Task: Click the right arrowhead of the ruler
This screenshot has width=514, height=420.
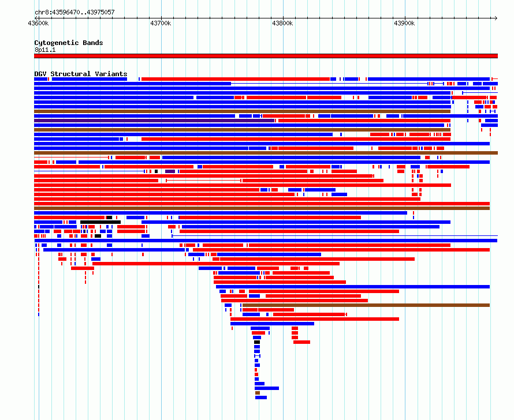Action: point(496,18)
